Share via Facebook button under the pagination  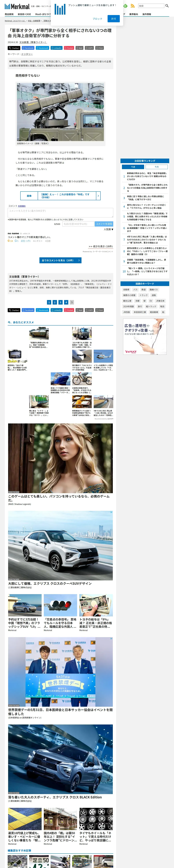pyautogui.click(x=28, y=310)
